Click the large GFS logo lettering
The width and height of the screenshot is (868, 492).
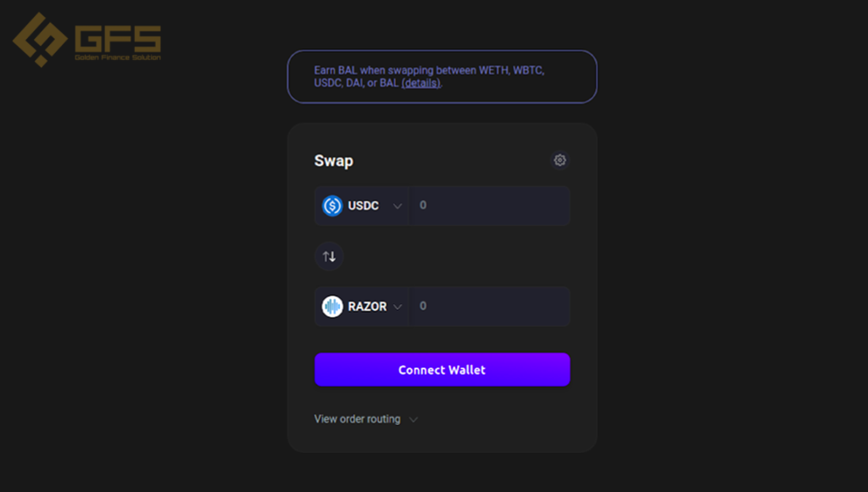[x=118, y=39]
